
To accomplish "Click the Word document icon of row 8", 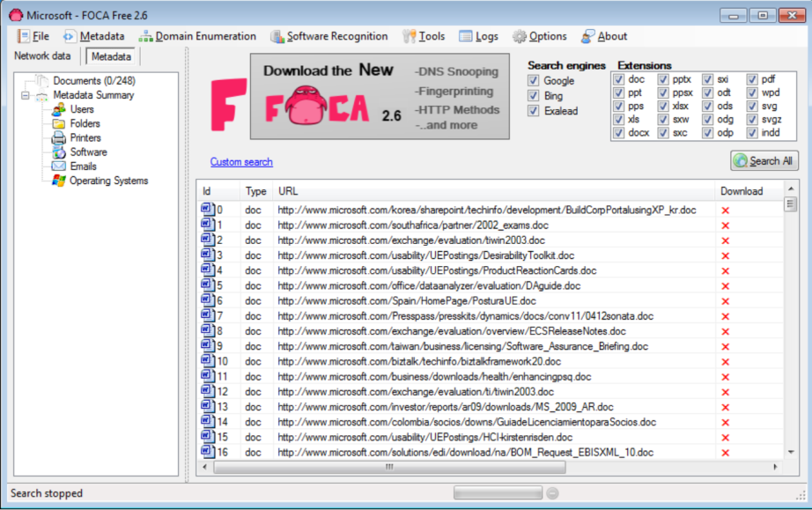I will [x=207, y=330].
